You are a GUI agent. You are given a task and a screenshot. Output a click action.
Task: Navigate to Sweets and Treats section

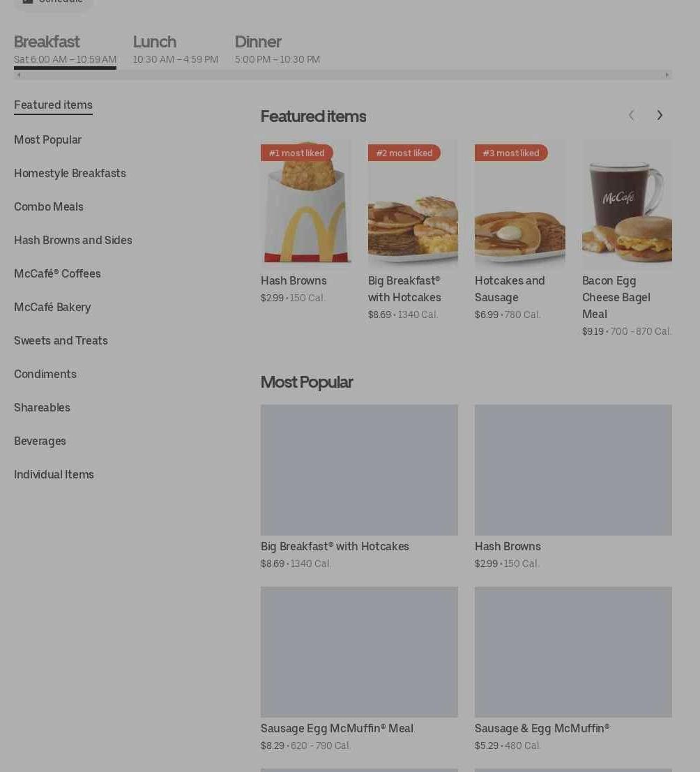point(61,341)
